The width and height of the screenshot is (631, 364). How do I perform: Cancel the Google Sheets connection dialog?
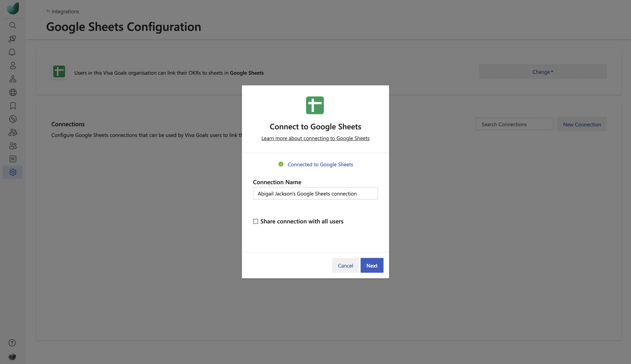point(345,266)
